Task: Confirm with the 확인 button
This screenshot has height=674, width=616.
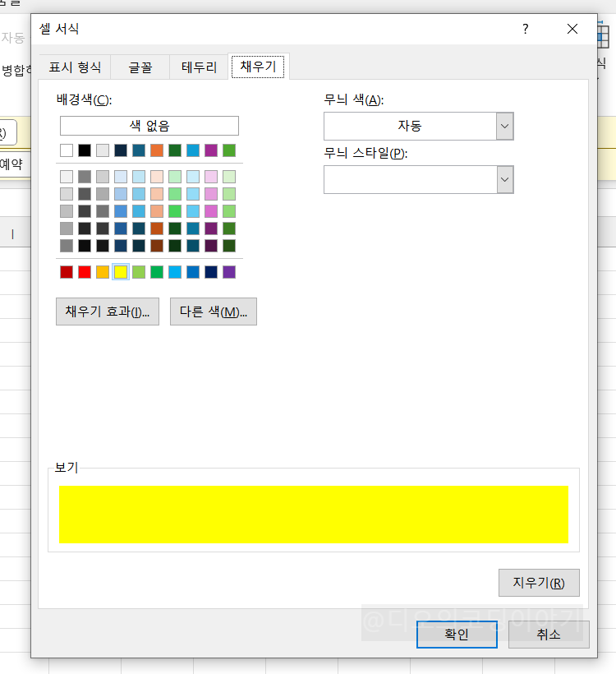Action: [x=457, y=634]
